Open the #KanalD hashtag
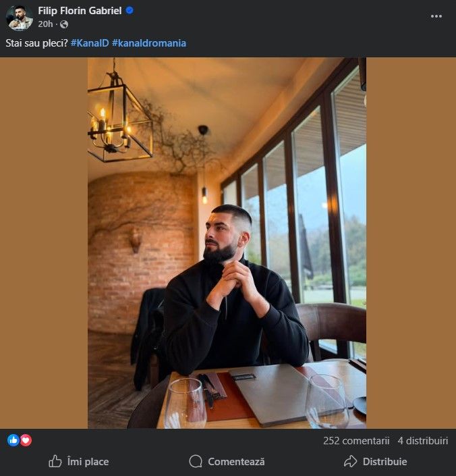456x476 pixels. (x=89, y=43)
